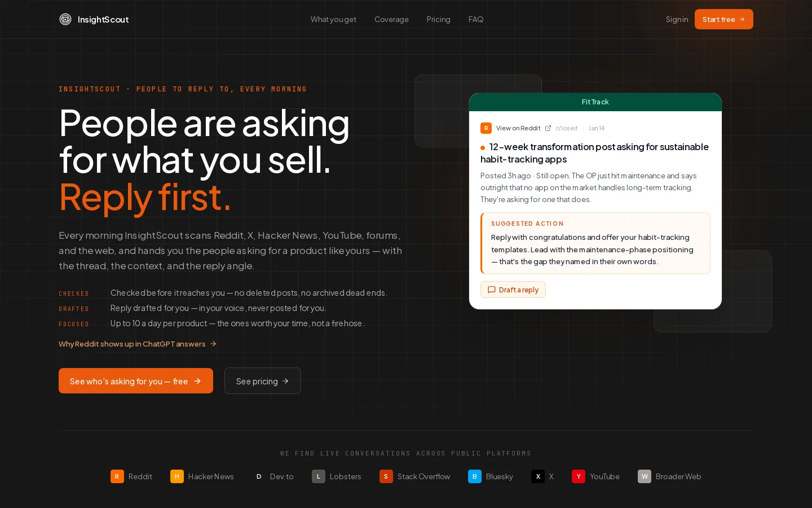Click the SUGGESTED ACTION label

527,224
